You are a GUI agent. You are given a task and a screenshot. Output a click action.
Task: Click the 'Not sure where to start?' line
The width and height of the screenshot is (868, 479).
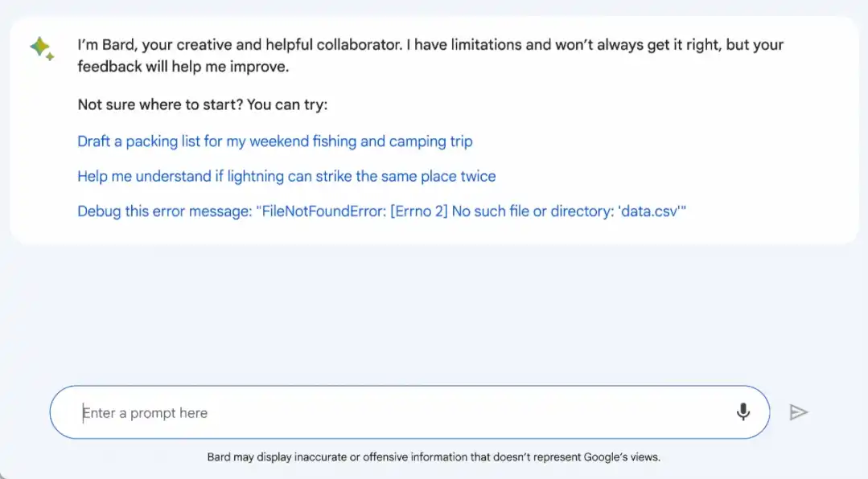click(203, 105)
